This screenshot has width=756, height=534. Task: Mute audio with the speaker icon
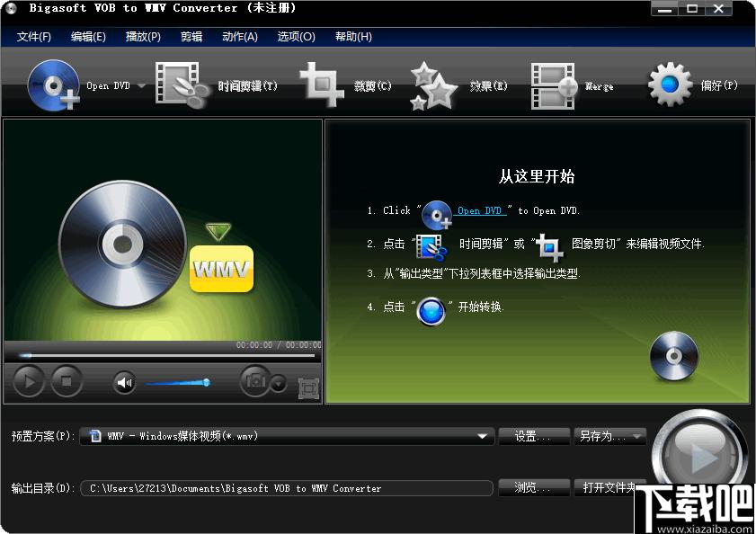click(x=124, y=383)
